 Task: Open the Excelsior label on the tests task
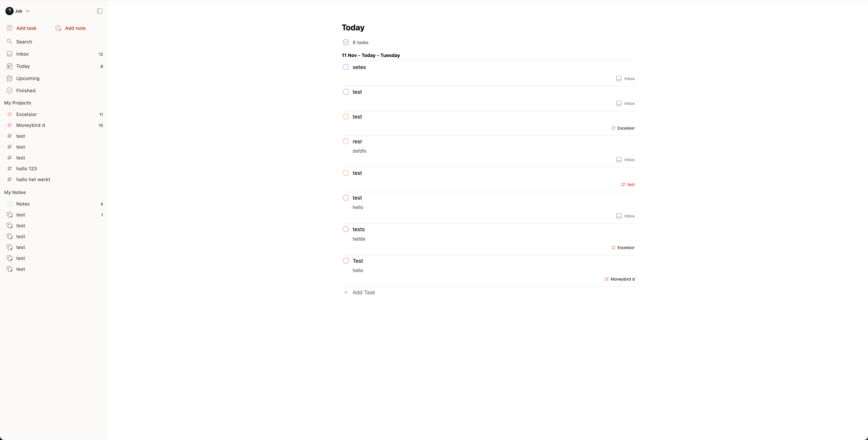point(622,247)
